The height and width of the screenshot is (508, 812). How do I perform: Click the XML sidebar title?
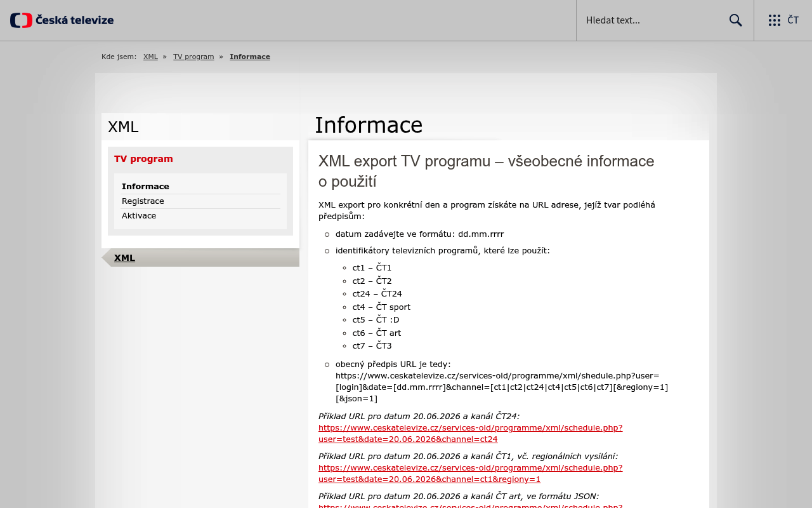(123, 127)
